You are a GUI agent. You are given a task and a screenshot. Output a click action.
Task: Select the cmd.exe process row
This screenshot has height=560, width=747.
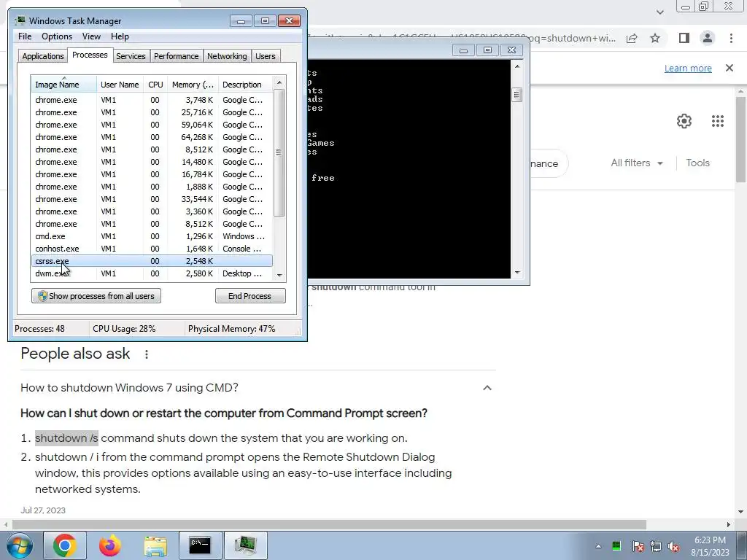click(152, 236)
